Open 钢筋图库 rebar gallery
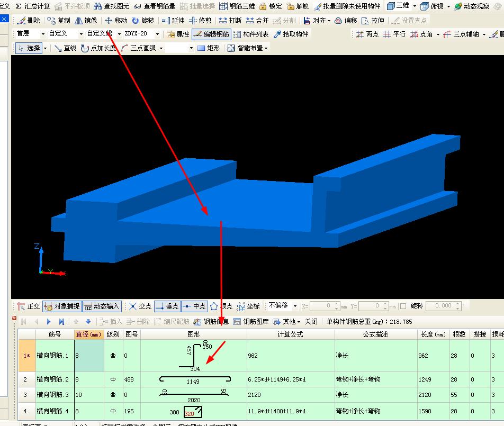This screenshot has width=504, height=426. pos(251,322)
